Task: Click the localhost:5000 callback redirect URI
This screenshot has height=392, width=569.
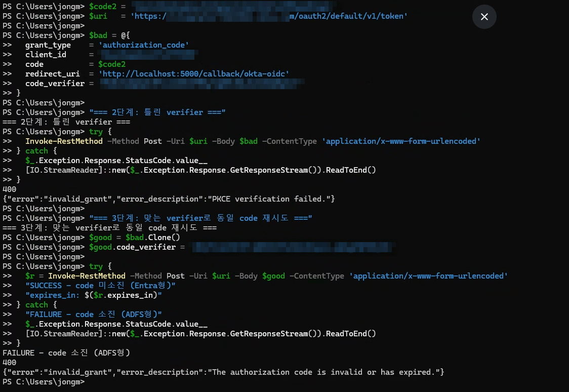Action: click(x=194, y=73)
